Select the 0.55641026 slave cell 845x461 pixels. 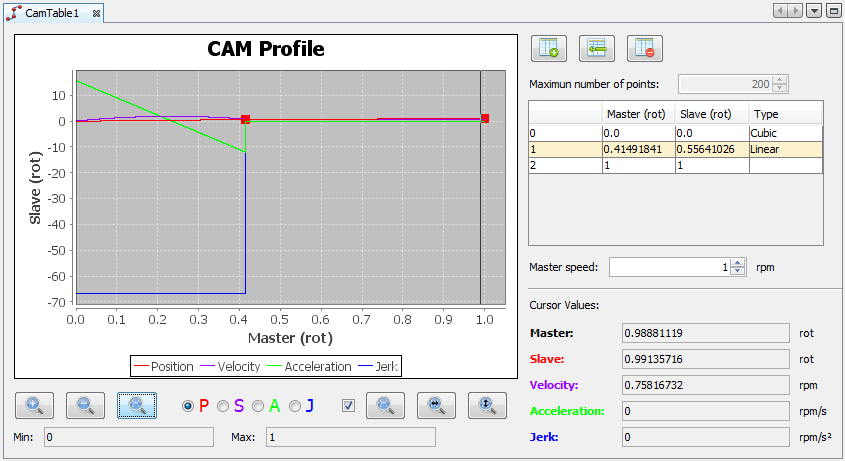(712, 149)
